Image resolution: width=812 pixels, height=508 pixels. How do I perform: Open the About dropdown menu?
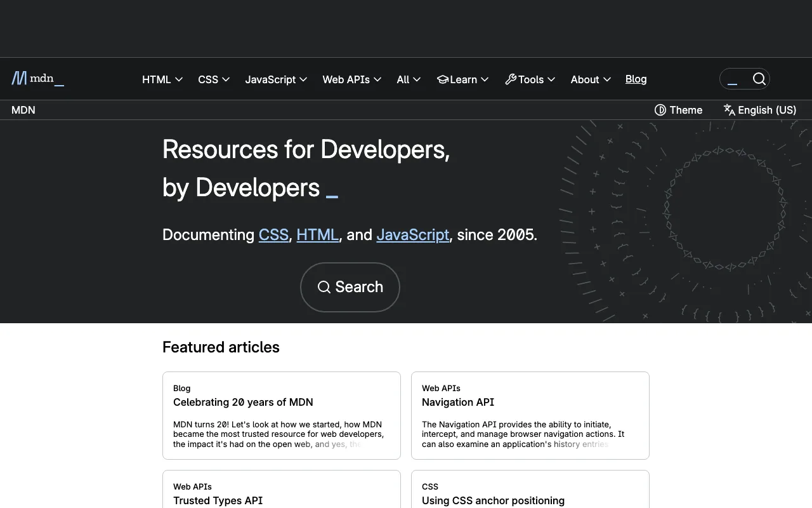(591, 79)
